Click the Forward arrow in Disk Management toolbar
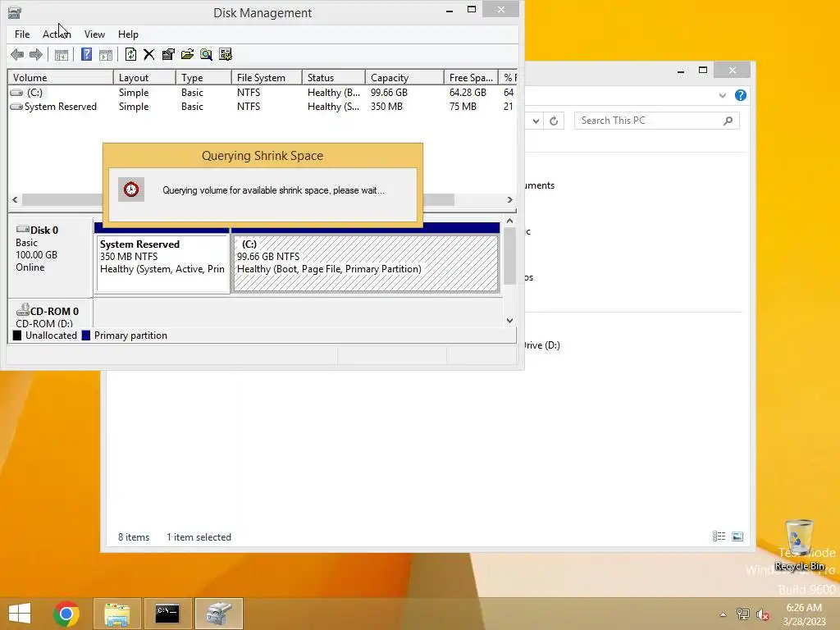Screen dimensions: 840x630 pos(36,54)
